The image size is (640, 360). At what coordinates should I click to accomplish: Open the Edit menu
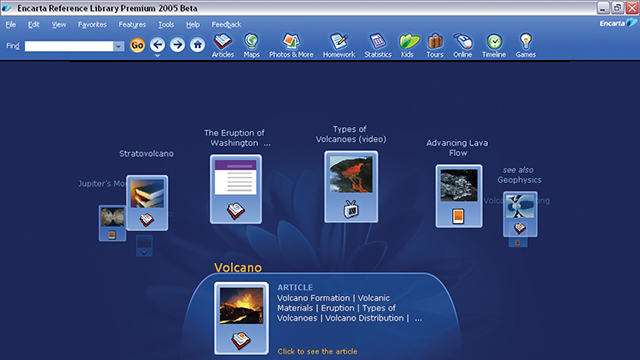tap(33, 24)
